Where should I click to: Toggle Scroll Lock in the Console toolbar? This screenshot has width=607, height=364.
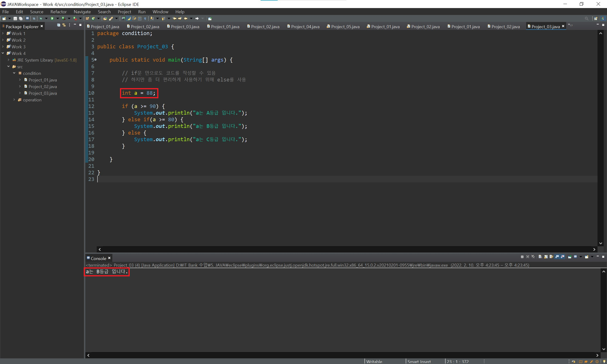pos(546,256)
